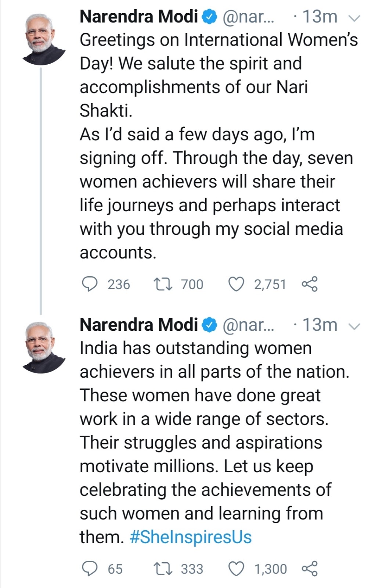Screen dimensions: 375x588
Task: Reply to the International Women's Day tweet
Action: [x=89, y=284]
